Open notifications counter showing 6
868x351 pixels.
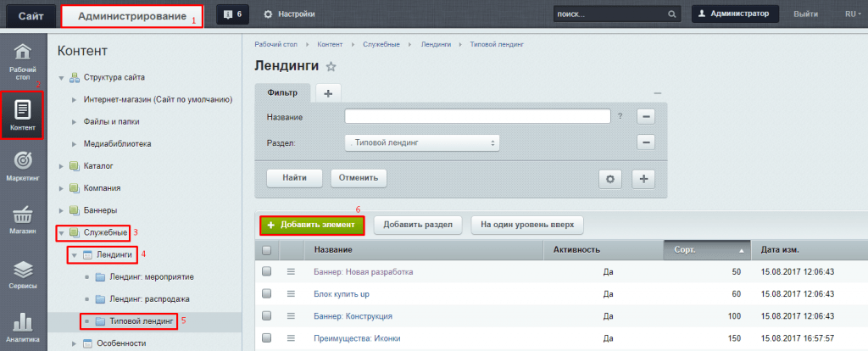[231, 14]
